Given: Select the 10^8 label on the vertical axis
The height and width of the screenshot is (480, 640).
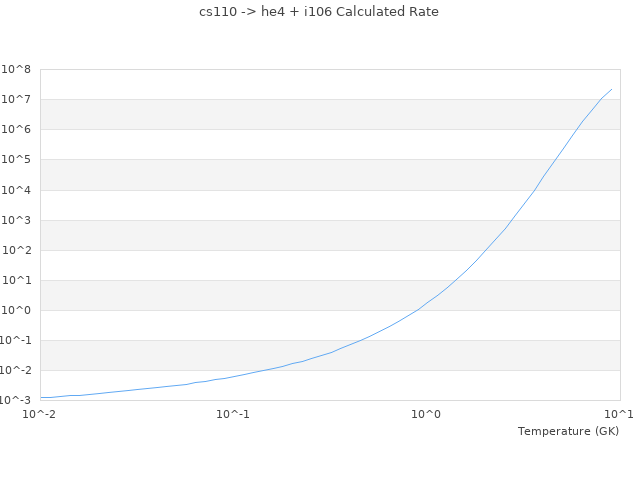Looking at the screenshot, I should point(17,70).
